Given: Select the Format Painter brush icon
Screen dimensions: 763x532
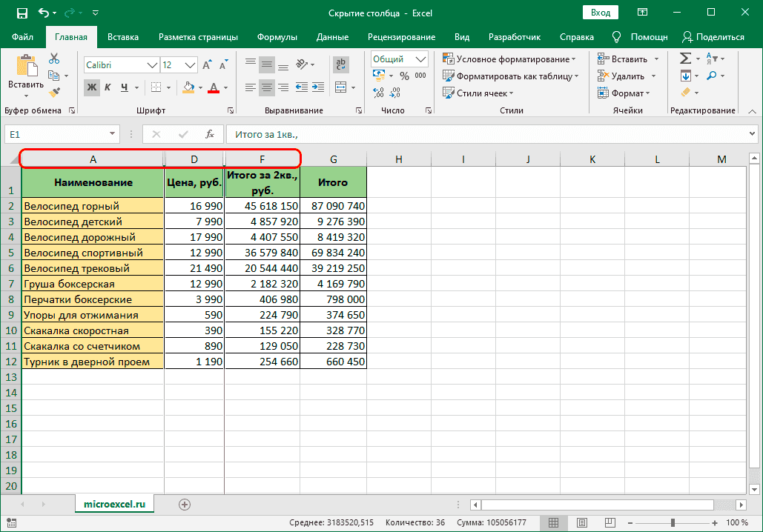Looking at the screenshot, I should pyautogui.click(x=54, y=93).
